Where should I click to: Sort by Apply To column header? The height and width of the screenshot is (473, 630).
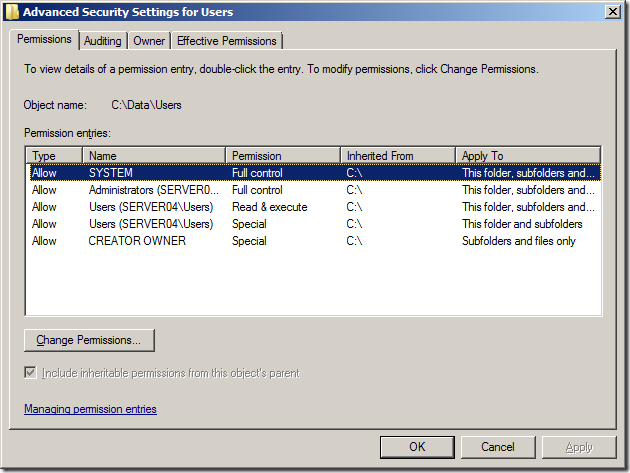[x=528, y=156]
